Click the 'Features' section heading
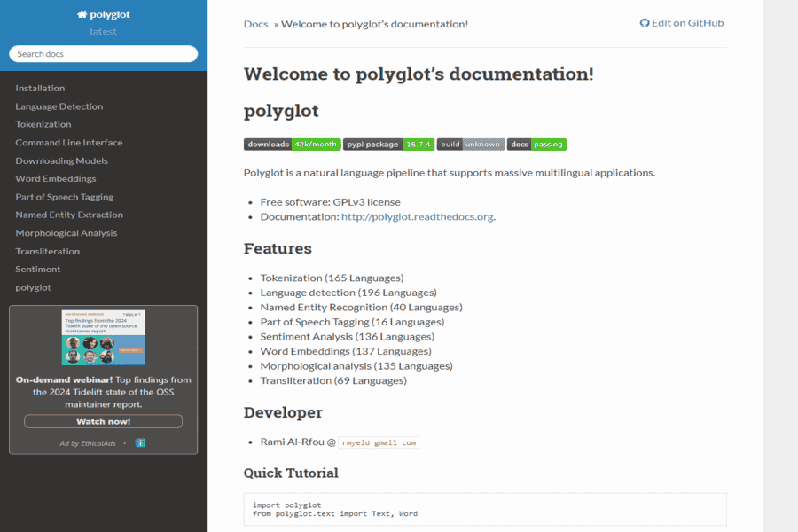This screenshot has width=798, height=532. click(278, 248)
